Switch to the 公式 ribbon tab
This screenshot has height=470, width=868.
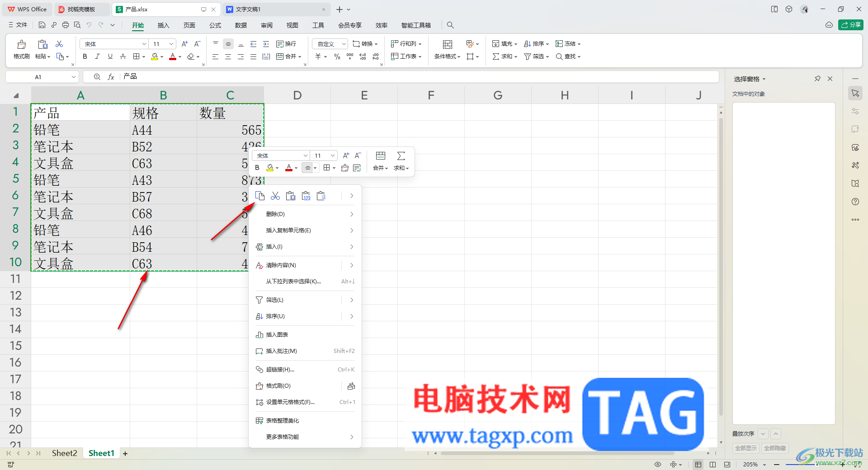[x=215, y=25]
